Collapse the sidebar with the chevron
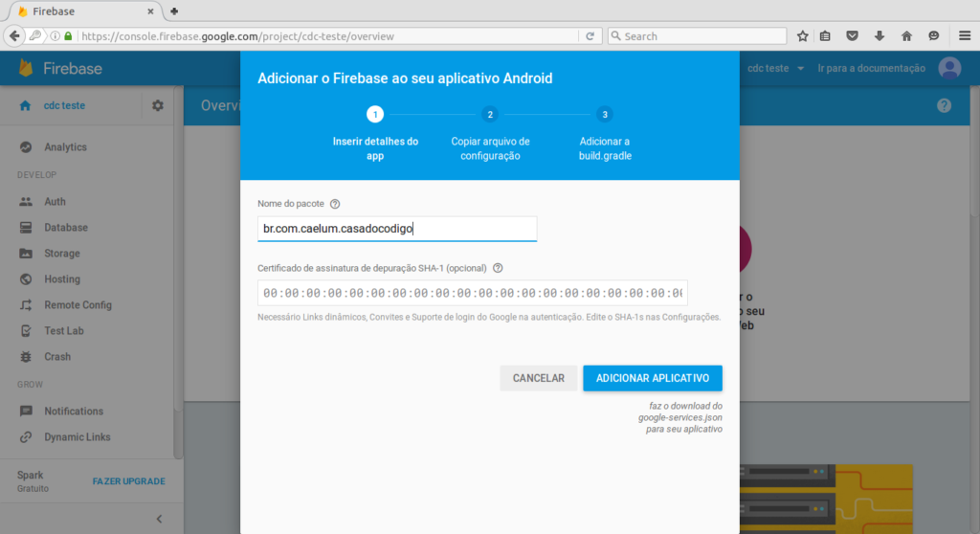980x534 pixels. click(160, 519)
